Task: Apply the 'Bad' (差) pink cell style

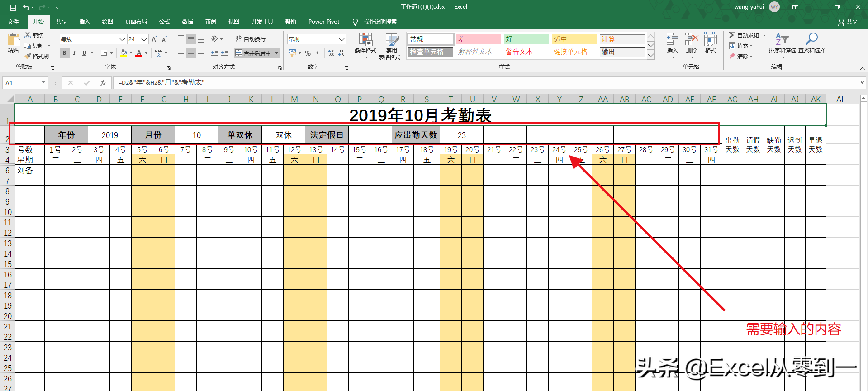Action: pos(478,39)
